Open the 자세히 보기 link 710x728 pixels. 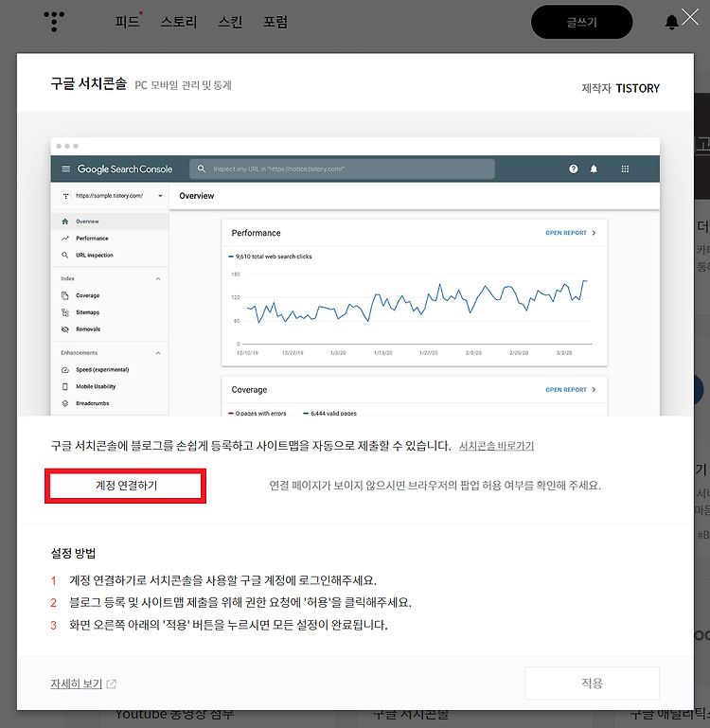click(76, 684)
